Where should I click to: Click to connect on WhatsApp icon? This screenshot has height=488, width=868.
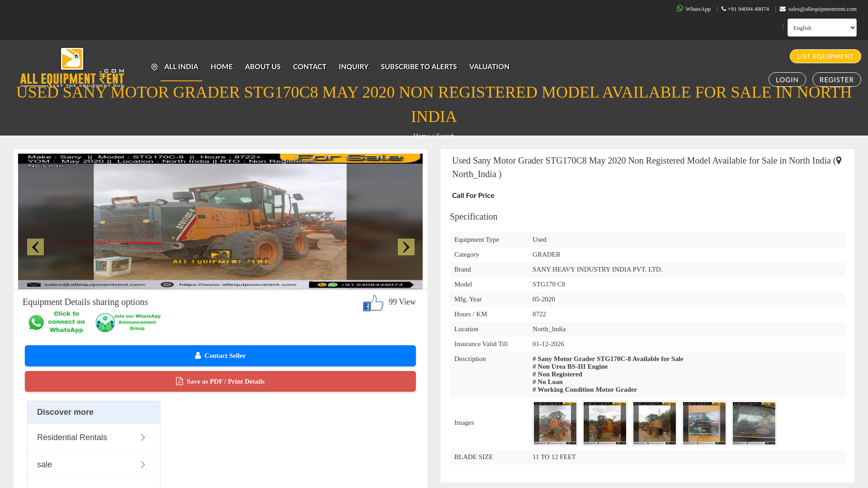(x=56, y=322)
